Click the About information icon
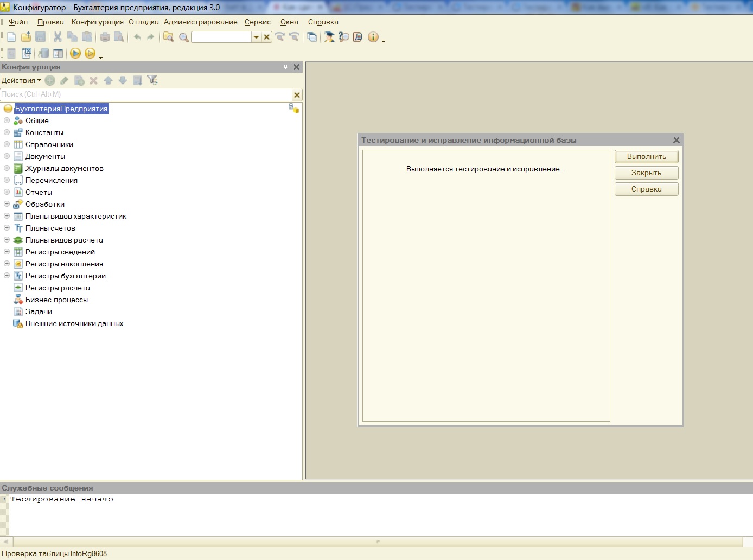 [373, 37]
